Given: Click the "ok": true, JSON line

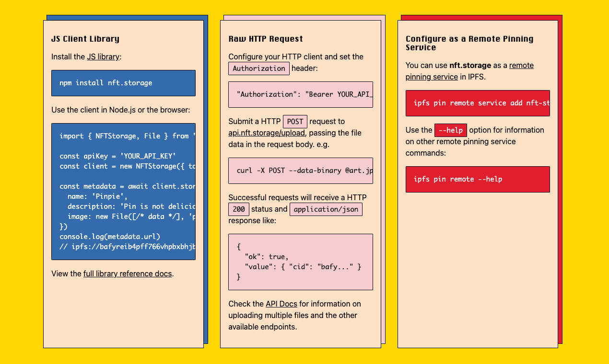Looking at the screenshot, I should coord(267,257).
